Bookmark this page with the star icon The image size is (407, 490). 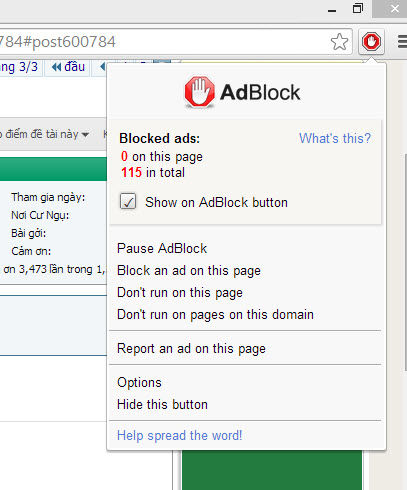pyautogui.click(x=339, y=42)
